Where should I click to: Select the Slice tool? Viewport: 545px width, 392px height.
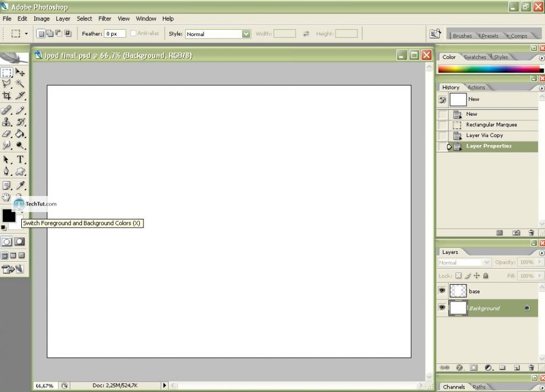point(20,96)
